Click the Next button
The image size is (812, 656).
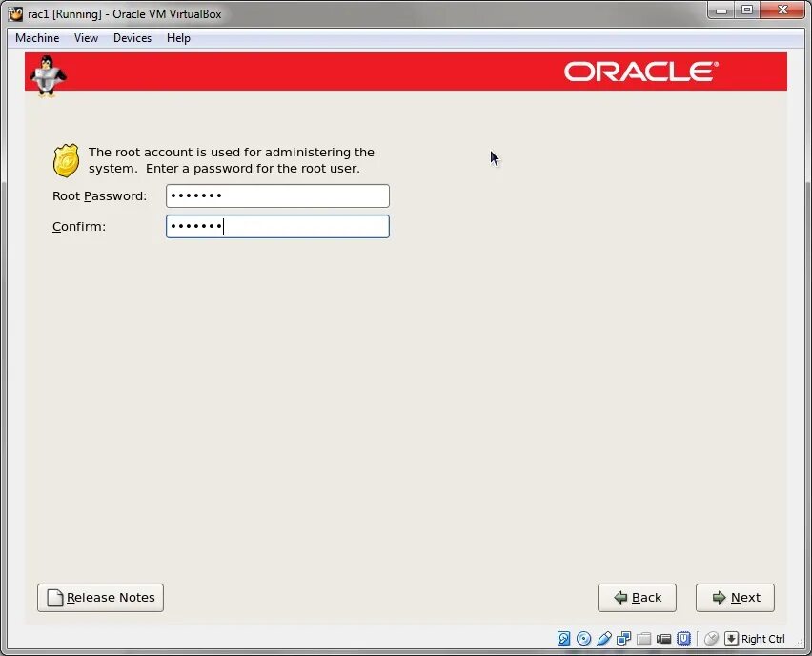(x=735, y=598)
